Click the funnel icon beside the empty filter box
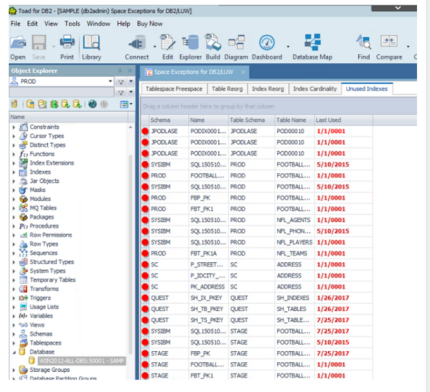This screenshot has width=430, height=392. coord(121,92)
